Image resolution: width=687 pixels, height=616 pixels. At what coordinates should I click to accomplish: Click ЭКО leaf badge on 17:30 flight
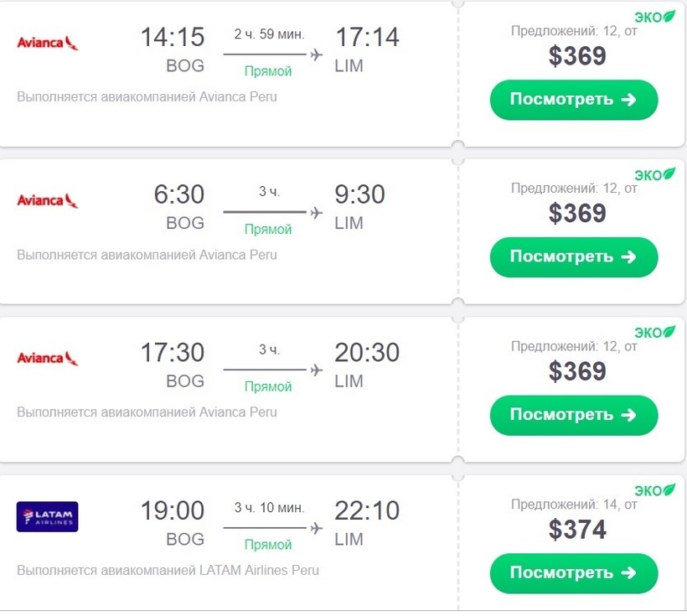655,333
